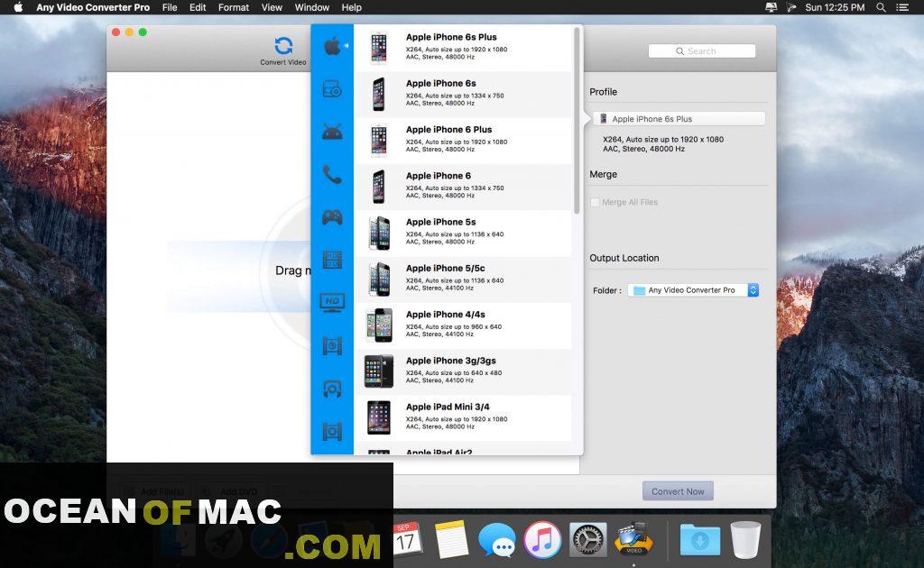Image resolution: width=924 pixels, height=568 pixels.
Task: Pick the HD video category icon
Action: (332, 302)
